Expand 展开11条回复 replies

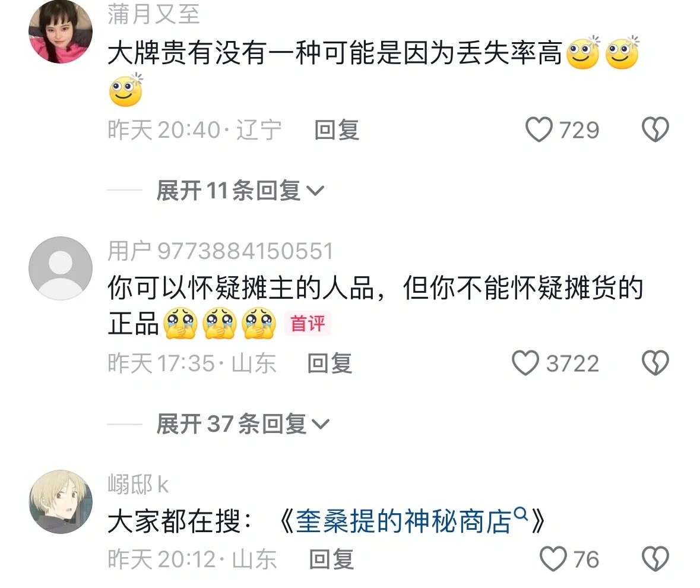tap(240, 191)
